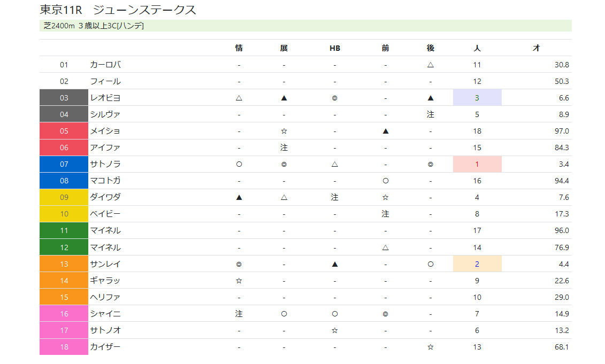
Task: Open the horse name フィール
Action: point(105,81)
